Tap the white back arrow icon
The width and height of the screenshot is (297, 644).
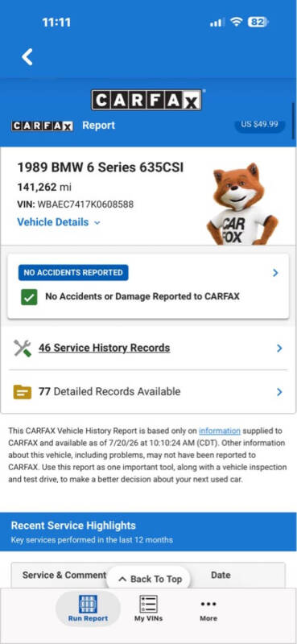tap(27, 56)
